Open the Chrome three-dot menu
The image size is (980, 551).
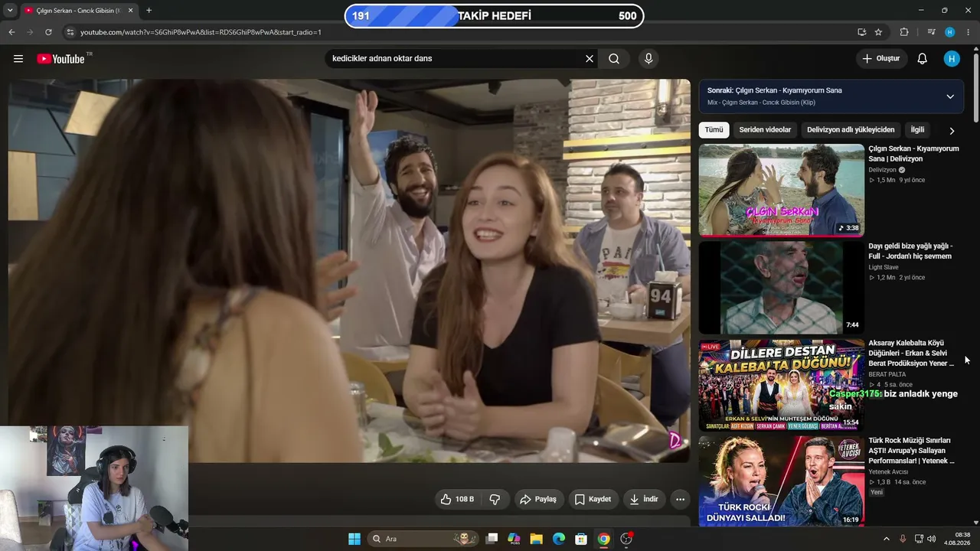969,32
